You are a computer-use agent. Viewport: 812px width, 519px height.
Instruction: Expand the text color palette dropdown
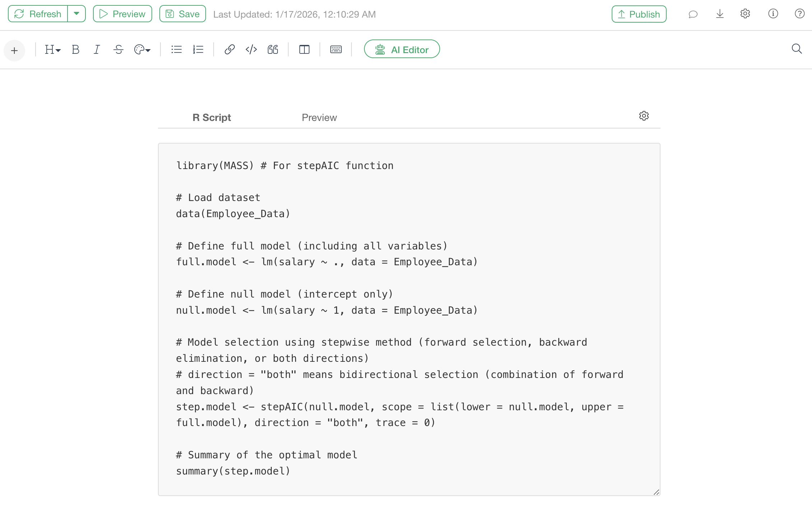[142, 50]
